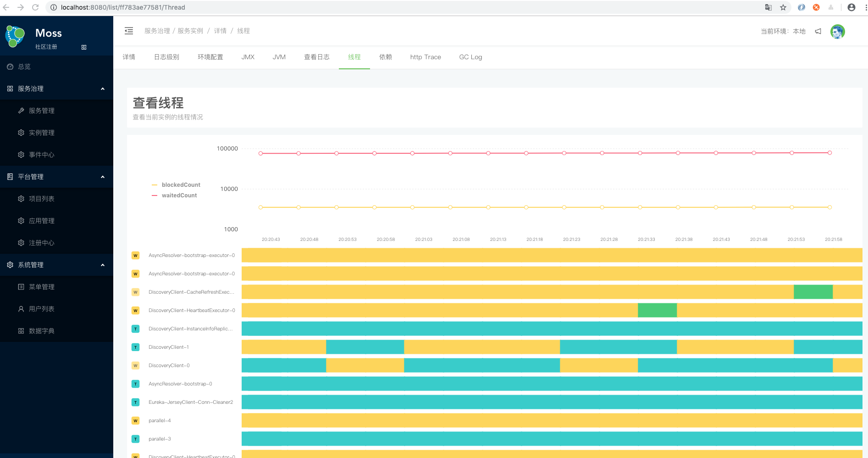Bookmark this page with the star icon
This screenshot has width=868, height=458.
(x=783, y=7)
